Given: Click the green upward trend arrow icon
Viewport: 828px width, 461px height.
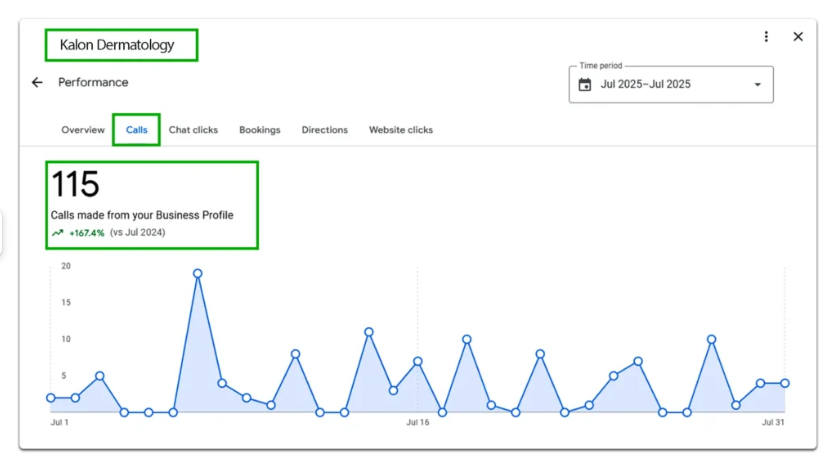Looking at the screenshot, I should coord(57,233).
